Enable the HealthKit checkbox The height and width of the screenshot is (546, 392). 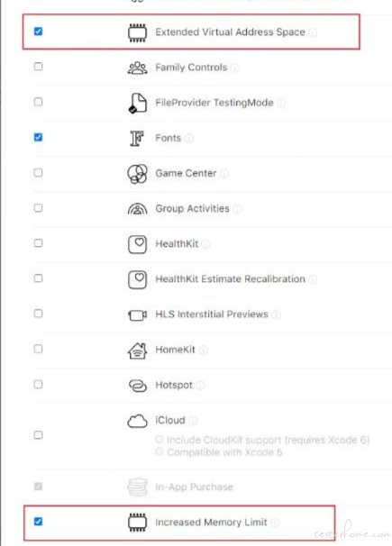pyautogui.click(x=38, y=242)
